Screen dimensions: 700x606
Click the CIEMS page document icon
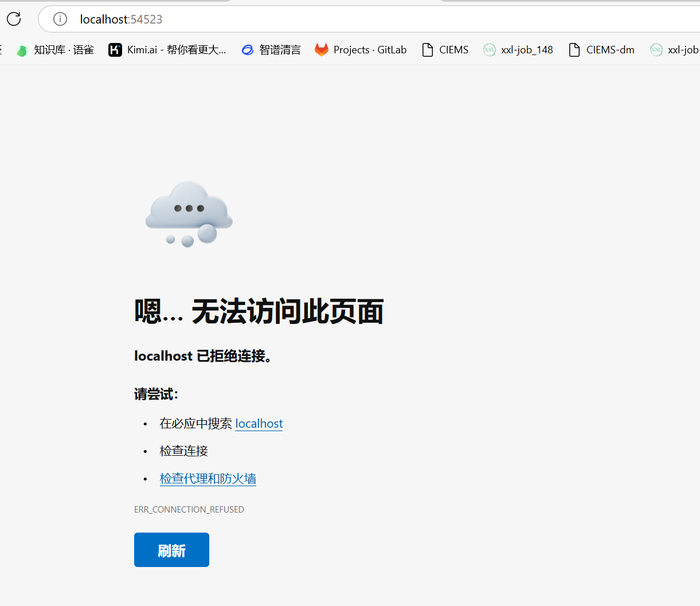428,50
